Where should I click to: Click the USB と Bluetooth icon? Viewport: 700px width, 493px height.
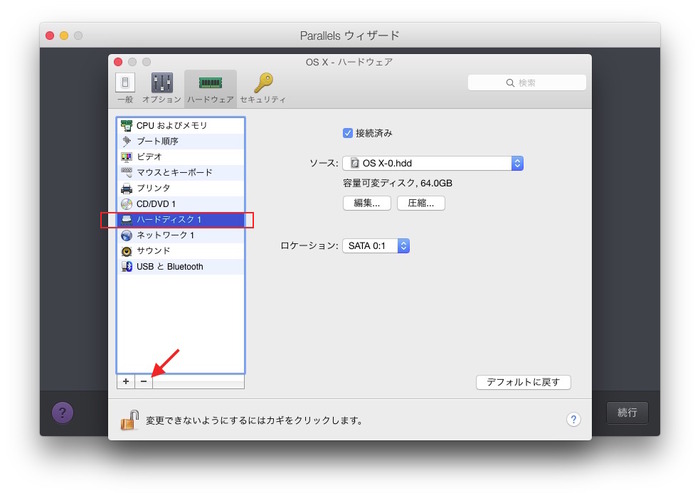point(127,267)
